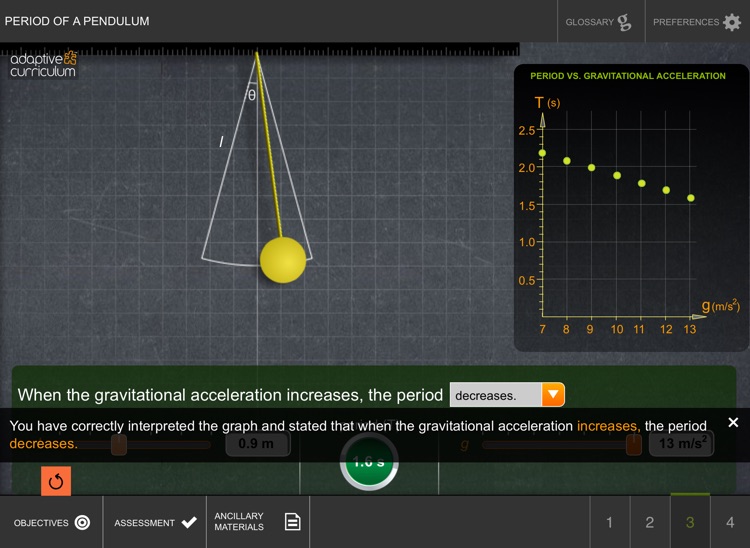Screen dimensions: 750x548
Task: Select page 3 tab
Action: point(690,522)
